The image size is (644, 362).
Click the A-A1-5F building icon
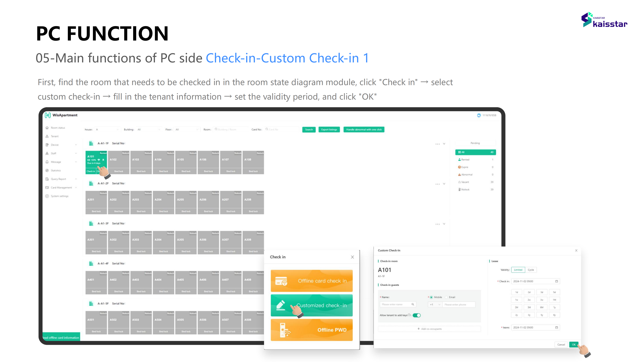[91, 304]
